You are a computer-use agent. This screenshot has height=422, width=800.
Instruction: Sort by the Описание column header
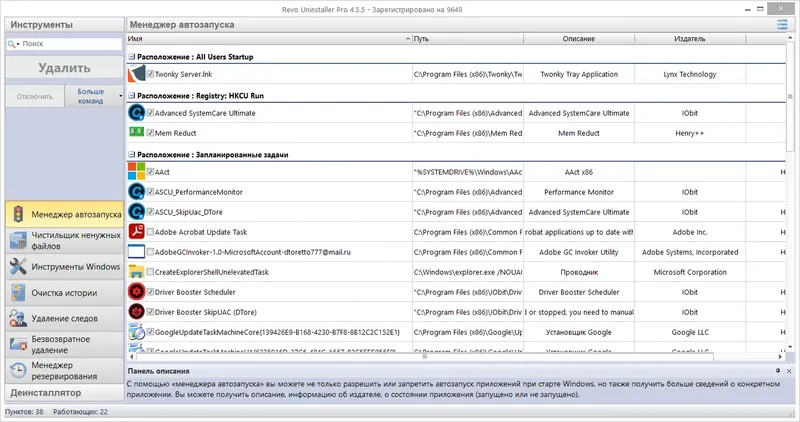click(x=579, y=39)
